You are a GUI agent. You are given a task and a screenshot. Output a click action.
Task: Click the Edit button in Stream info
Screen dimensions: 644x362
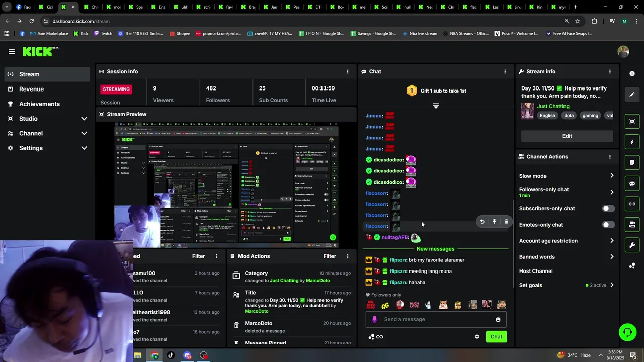[x=567, y=136]
